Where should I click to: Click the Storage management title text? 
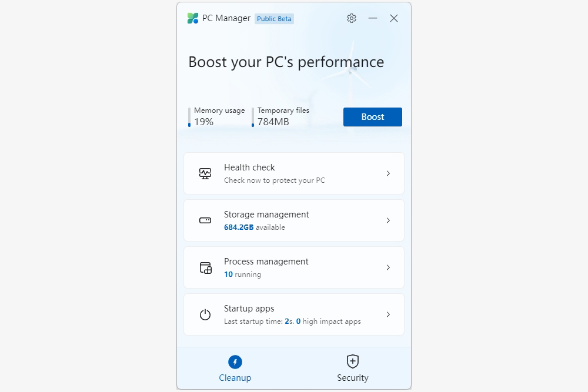[x=266, y=215]
